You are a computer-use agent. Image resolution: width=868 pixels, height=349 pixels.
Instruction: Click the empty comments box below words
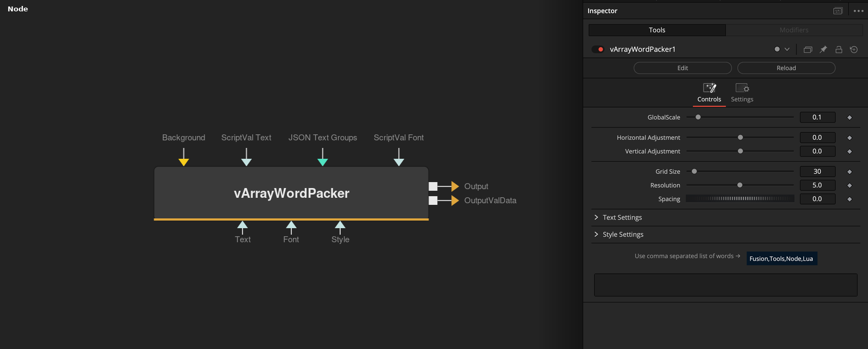[x=726, y=285]
